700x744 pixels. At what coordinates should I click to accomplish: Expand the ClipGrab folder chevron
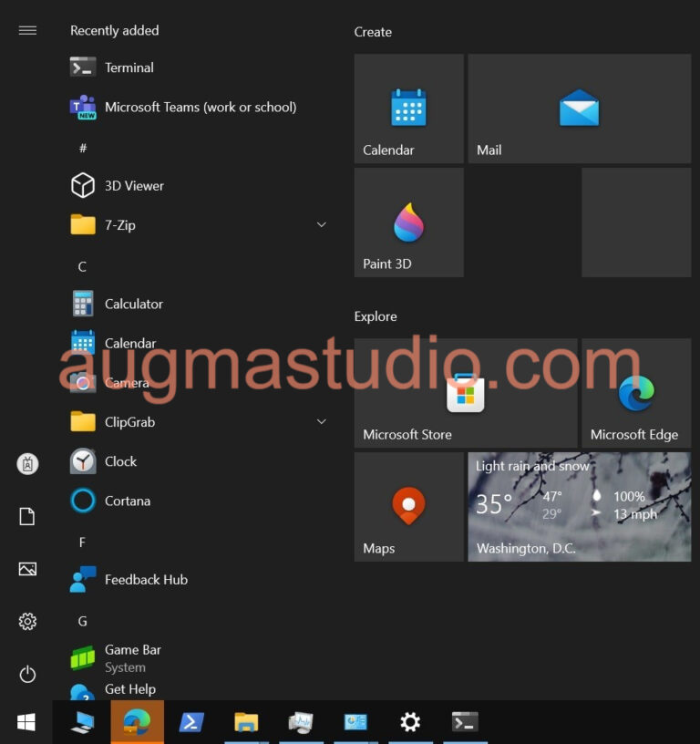(321, 421)
